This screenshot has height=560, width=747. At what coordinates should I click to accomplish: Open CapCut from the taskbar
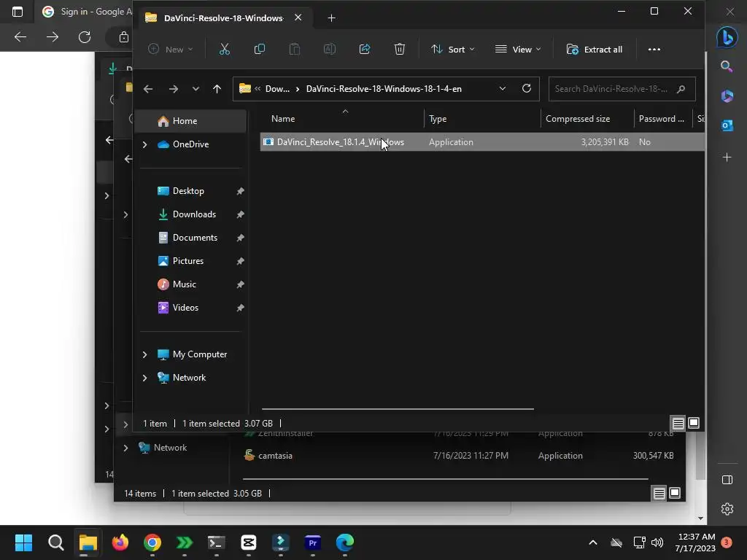tap(249, 542)
